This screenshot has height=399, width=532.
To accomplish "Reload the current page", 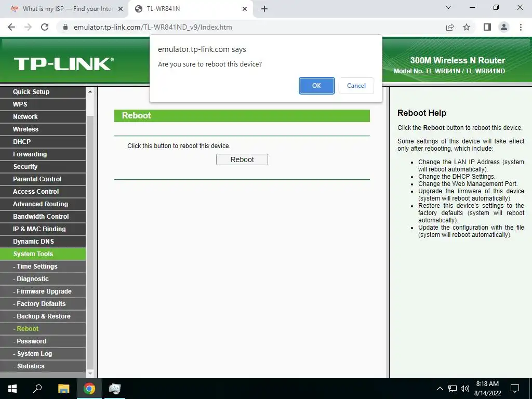I will point(45,27).
